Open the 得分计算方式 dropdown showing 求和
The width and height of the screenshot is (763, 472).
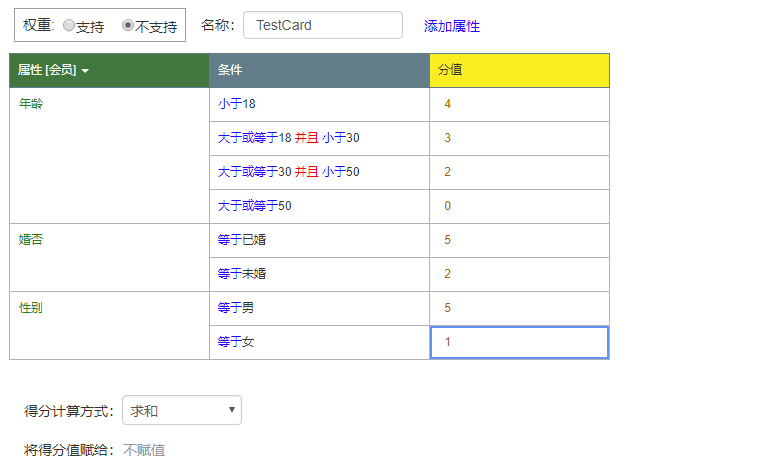[181, 410]
